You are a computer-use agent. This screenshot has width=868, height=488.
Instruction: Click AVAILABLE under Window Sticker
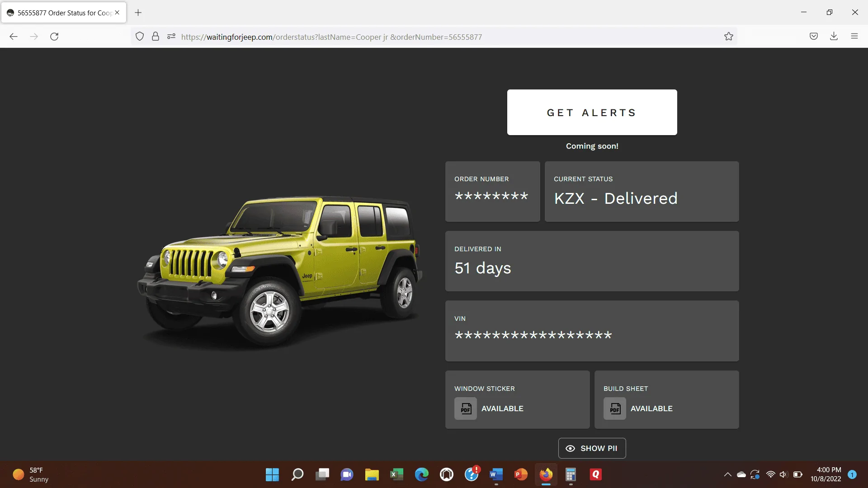[x=502, y=408]
